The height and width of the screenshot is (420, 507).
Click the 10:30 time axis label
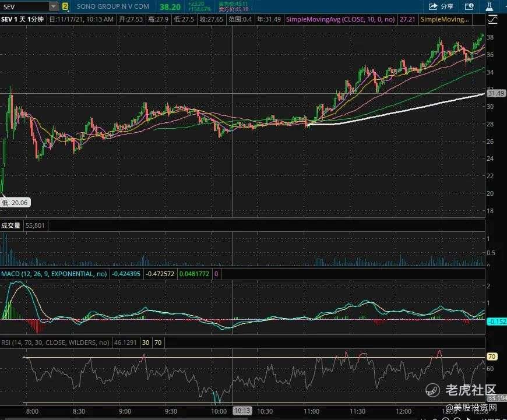(x=265, y=411)
